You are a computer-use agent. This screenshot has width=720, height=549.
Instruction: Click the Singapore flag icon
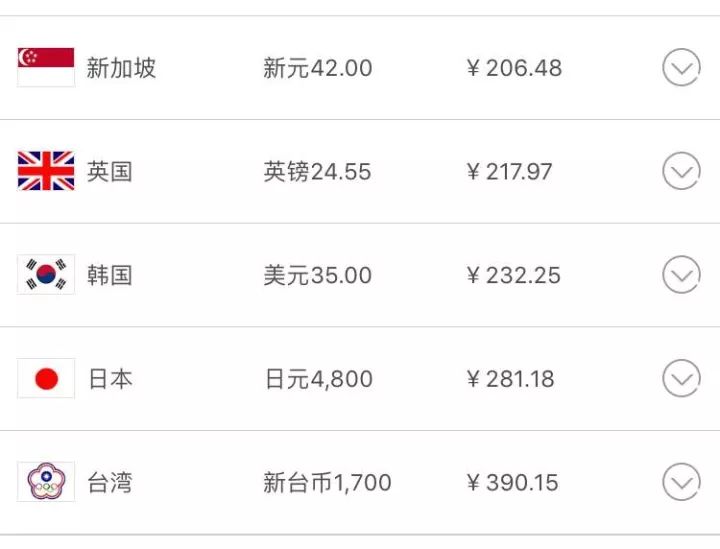[46, 67]
